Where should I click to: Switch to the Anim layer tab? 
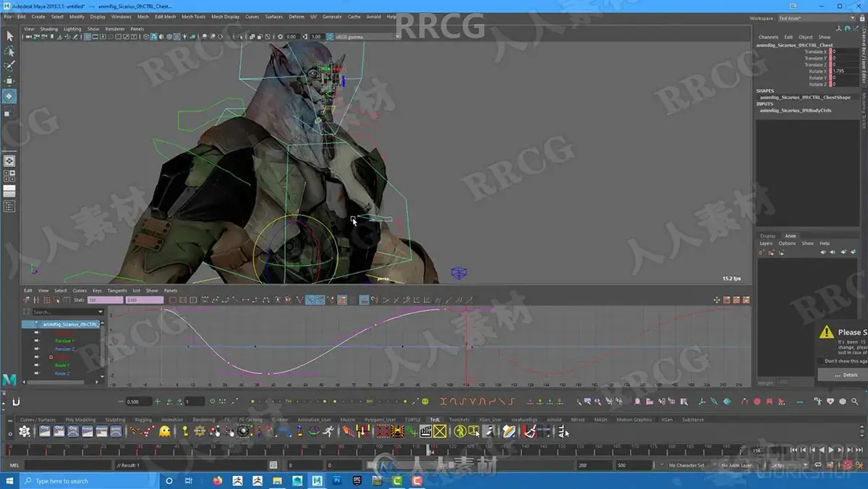point(791,236)
